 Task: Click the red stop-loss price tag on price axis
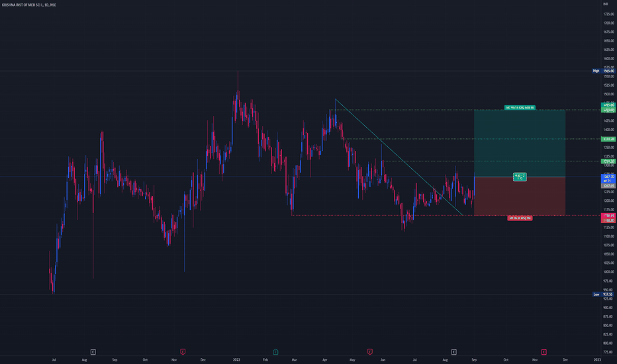(x=608, y=216)
